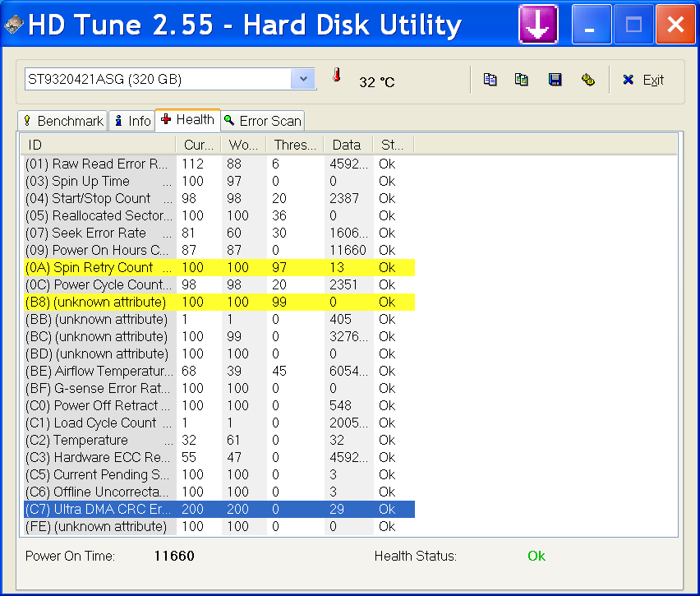
Task: Open the ST9320421ASG drive dropdown
Action: point(303,79)
